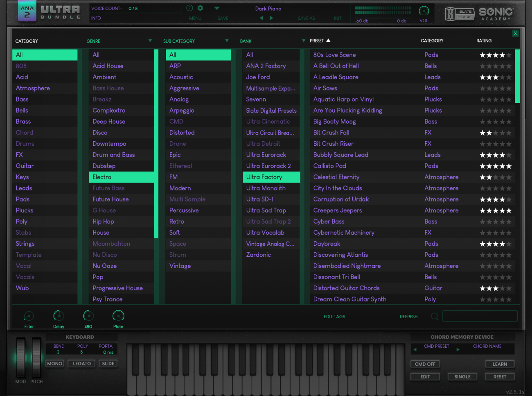
Task: Click the 480 macro knob
Action: pos(88,316)
